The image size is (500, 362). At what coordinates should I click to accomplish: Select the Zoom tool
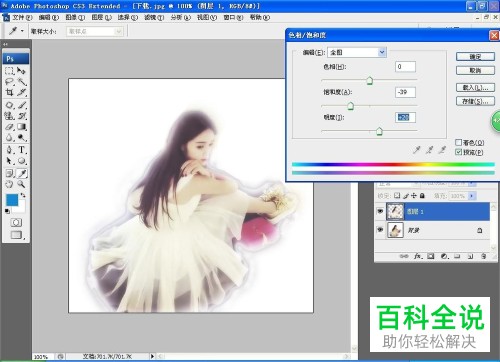point(21,184)
